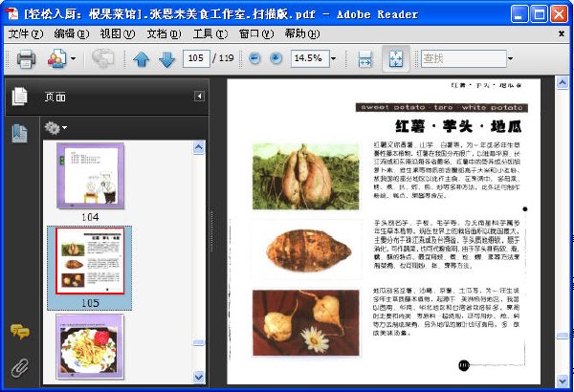The height and width of the screenshot is (392, 574).
Task: Click the 'sweet potato · taro · white potato' banner
Action: click(x=441, y=107)
